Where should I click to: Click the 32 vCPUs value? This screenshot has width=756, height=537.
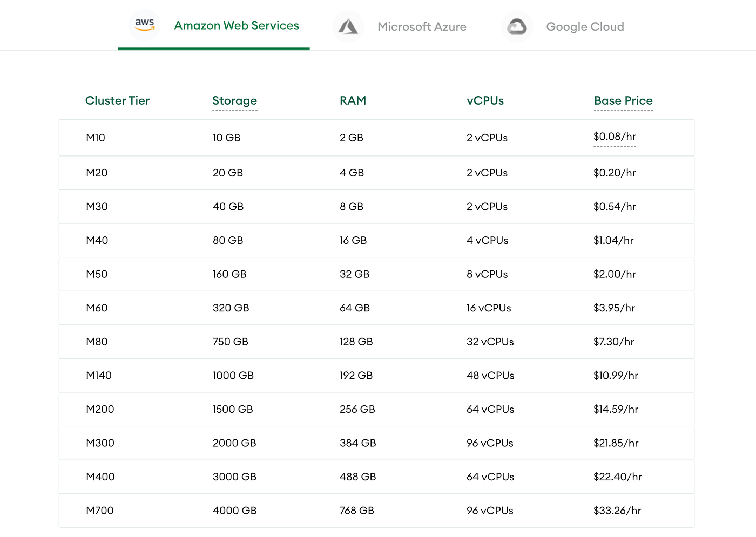(490, 342)
